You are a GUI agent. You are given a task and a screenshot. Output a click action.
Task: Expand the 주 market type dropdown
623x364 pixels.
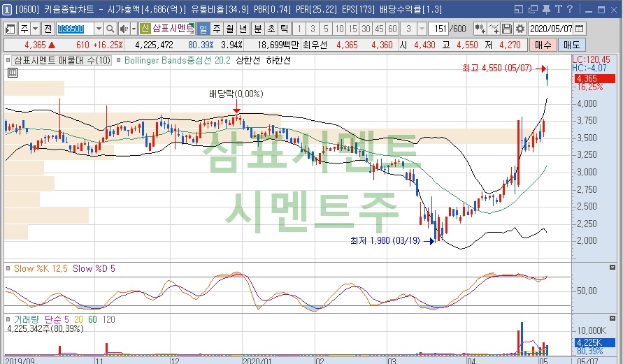point(36,29)
